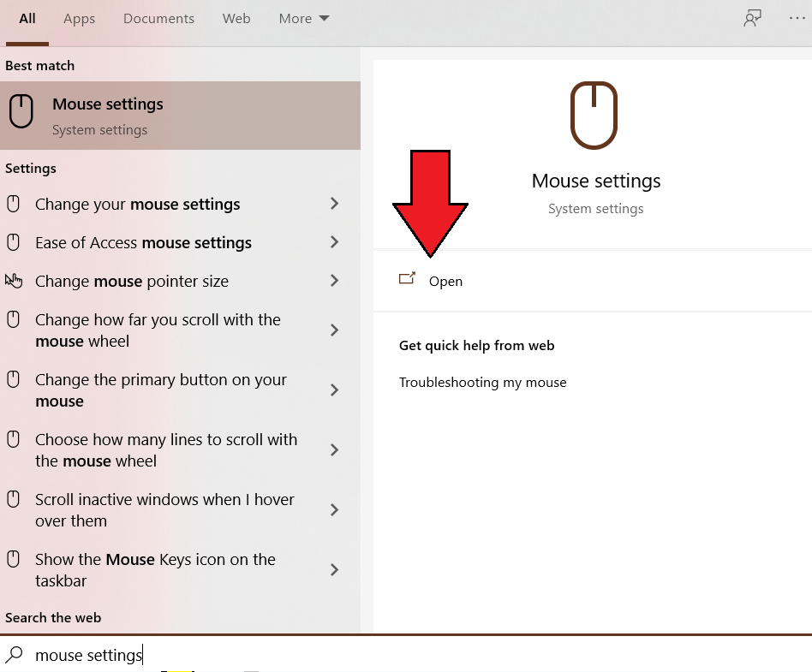Click mouse icon beside Scroll inactive windows
This screenshot has height=672, width=812.
click(14, 499)
